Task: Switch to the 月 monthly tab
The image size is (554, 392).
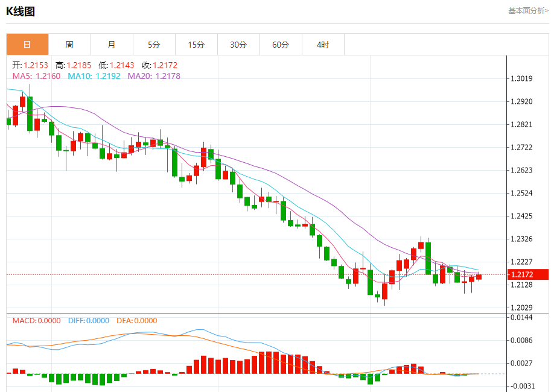Action: click(112, 45)
